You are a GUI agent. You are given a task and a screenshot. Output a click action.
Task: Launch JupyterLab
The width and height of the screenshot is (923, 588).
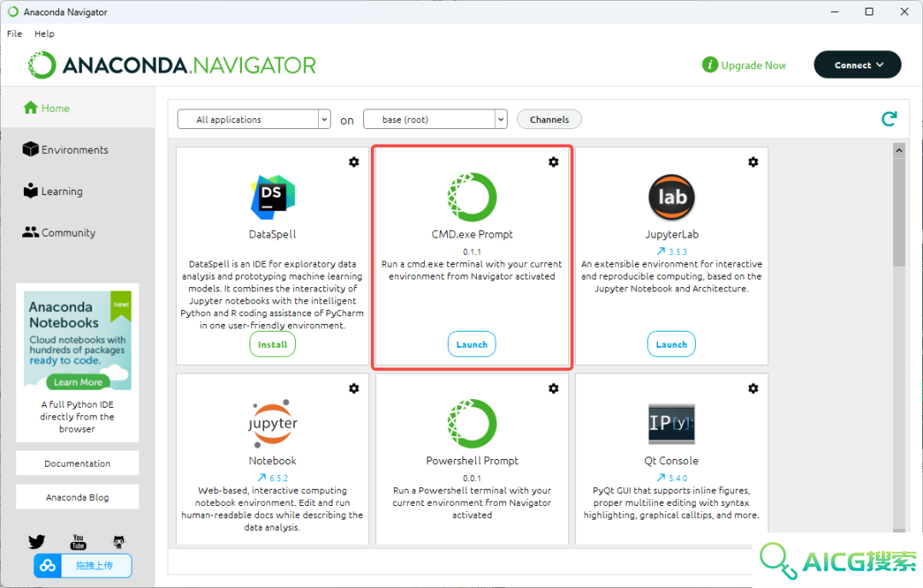point(672,344)
